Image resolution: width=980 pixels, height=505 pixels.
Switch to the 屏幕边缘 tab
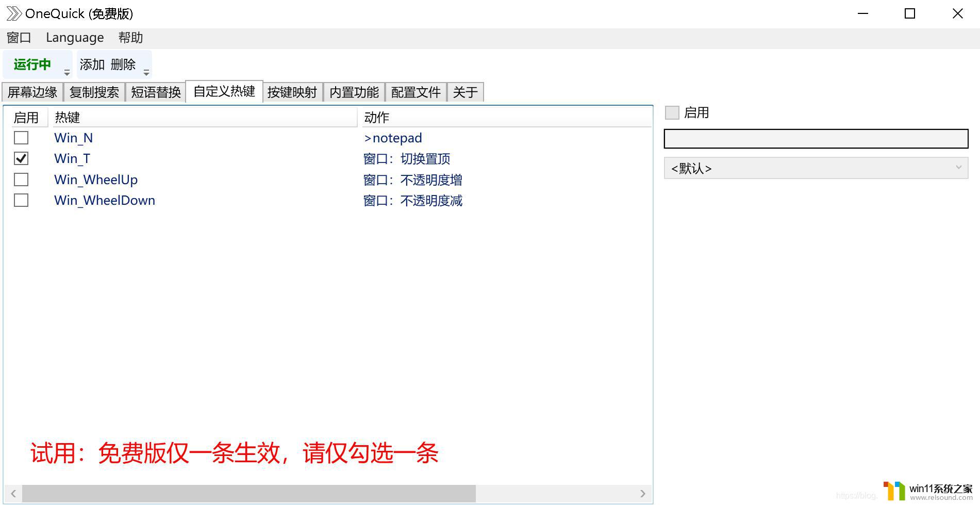pos(32,92)
